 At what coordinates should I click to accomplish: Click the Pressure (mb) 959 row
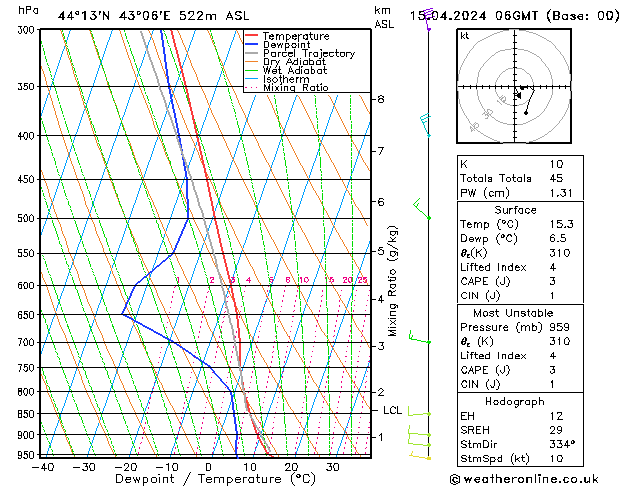pos(520,327)
